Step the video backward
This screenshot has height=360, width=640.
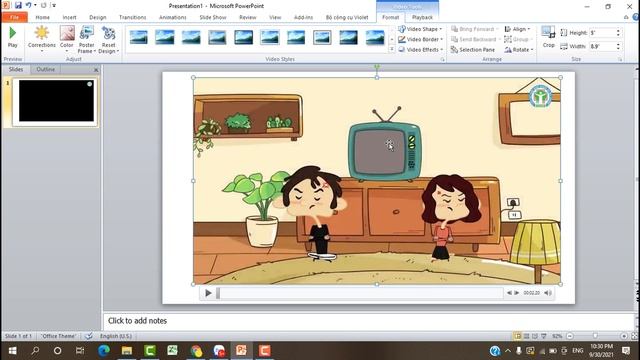(x=509, y=293)
